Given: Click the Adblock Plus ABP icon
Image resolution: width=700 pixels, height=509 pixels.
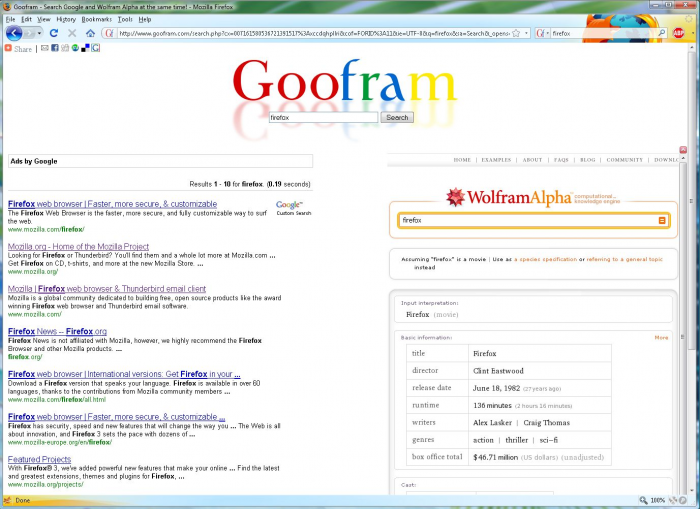Looking at the screenshot, I should click(x=679, y=33).
